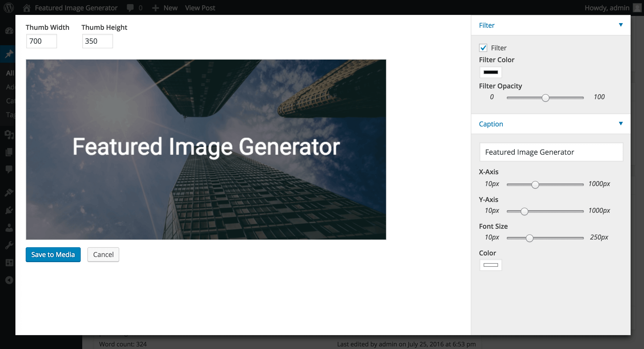Click the Thumb Width input field
The width and height of the screenshot is (644, 349).
pyautogui.click(x=41, y=41)
